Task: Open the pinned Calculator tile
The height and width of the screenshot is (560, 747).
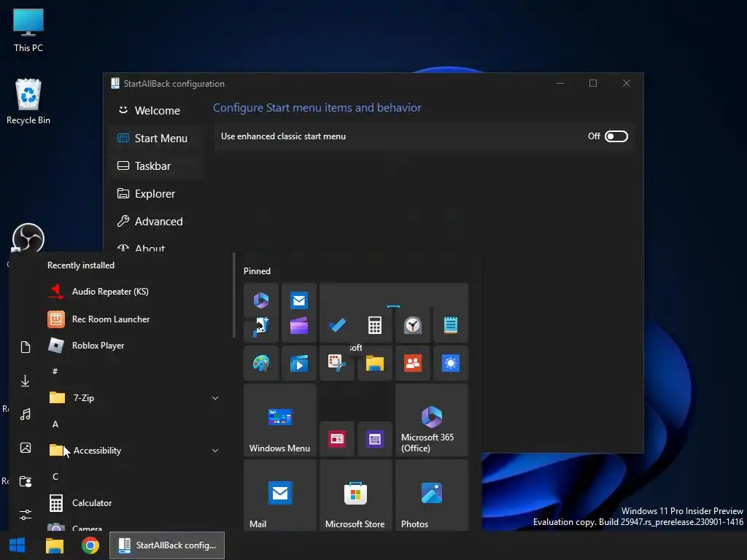Action: coord(375,326)
